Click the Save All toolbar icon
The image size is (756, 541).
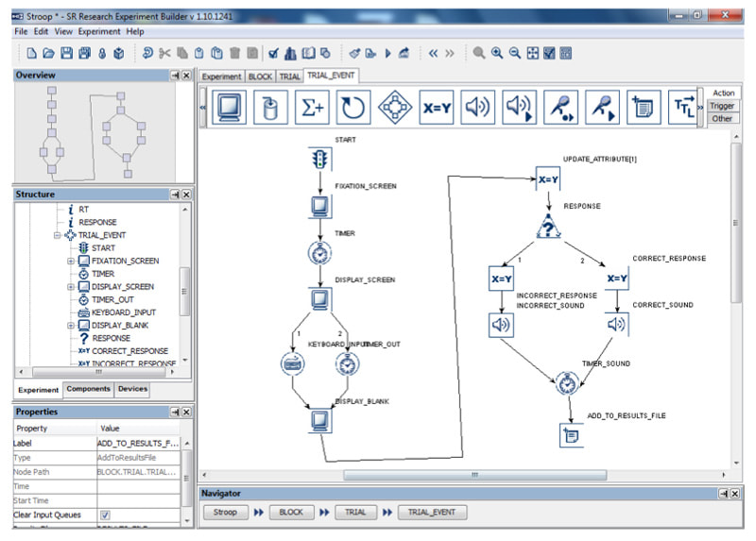coord(84,53)
